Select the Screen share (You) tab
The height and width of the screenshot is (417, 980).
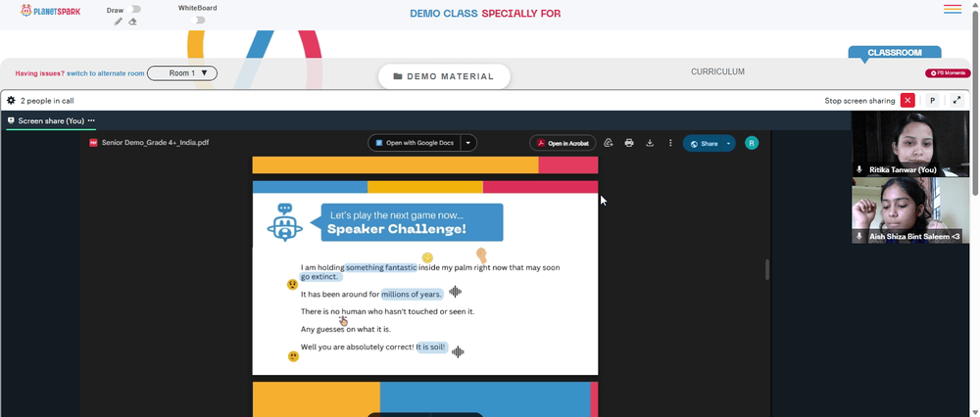[x=51, y=120]
